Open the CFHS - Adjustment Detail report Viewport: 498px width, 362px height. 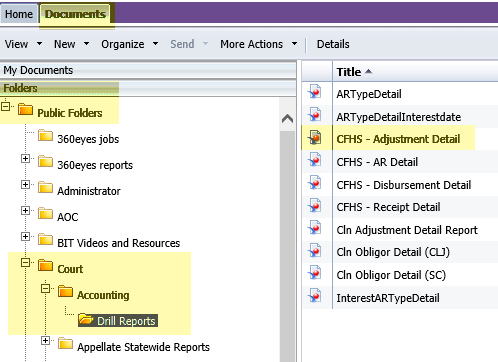(398, 139)
